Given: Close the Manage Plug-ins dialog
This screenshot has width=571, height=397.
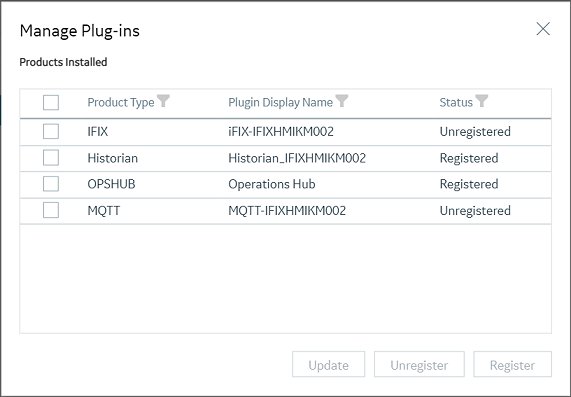Looking at the screenshot, I should click(543, 29).
